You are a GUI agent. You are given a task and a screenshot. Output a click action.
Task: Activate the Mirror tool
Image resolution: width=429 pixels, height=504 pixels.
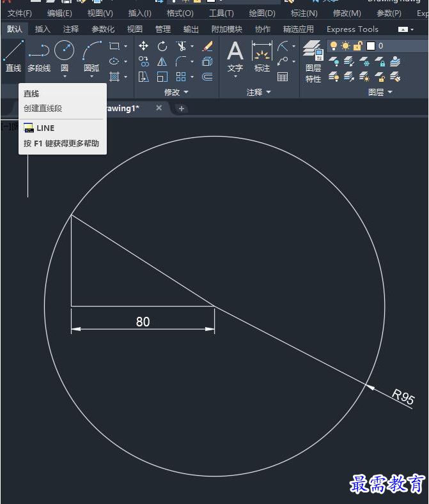coord(162,61)
